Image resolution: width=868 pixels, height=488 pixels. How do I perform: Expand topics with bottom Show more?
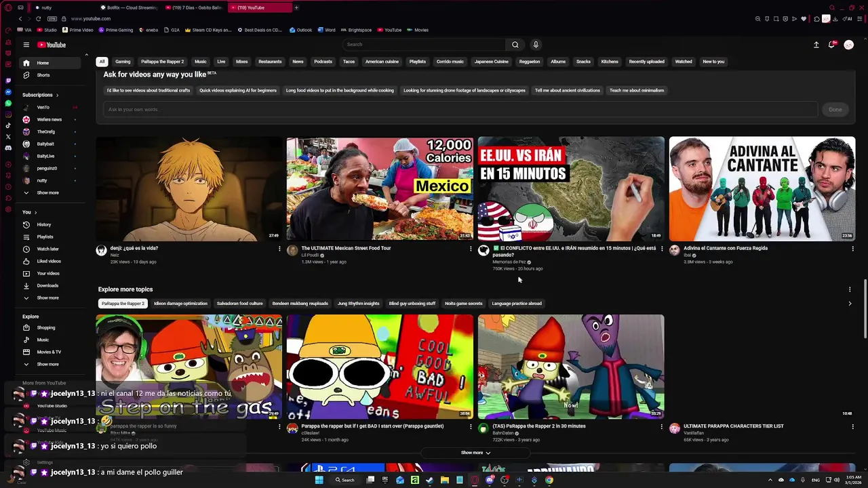click(475, 453)
